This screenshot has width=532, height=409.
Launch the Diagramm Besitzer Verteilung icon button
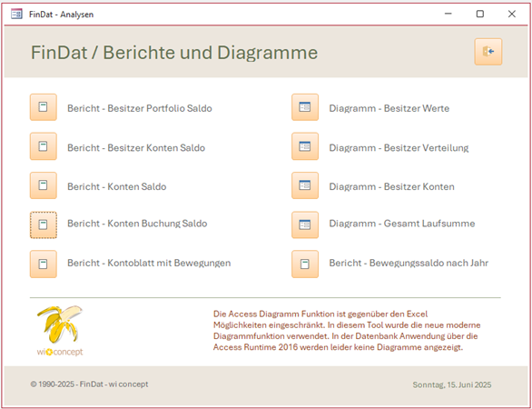click(x=305, y=146)
